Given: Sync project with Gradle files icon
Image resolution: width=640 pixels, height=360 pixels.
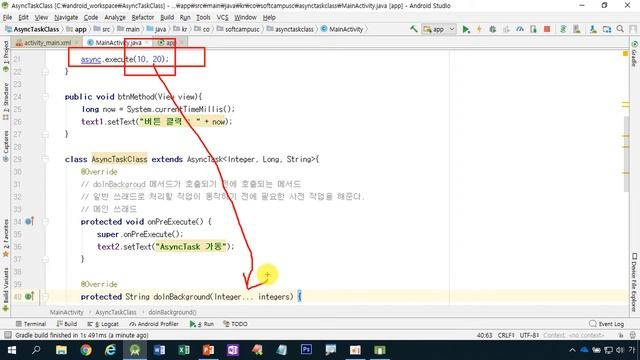Looking at the screenshot, I should tap(563, 29).
